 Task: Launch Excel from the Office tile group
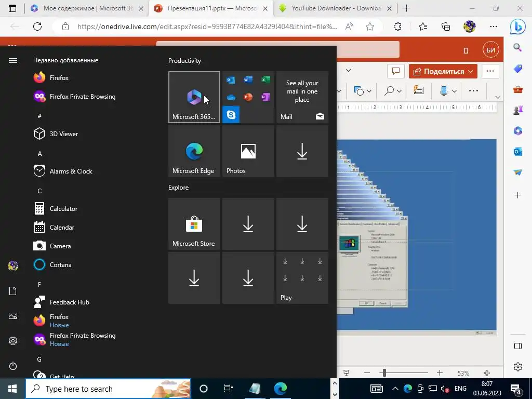[x=265, y=79]
